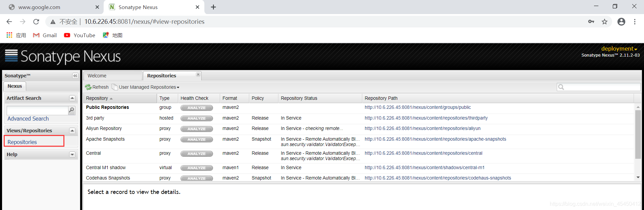Collapse the Sonatype side panel with double arrow
The height and width of the screenshot is (210, 644).
(75, 76)
